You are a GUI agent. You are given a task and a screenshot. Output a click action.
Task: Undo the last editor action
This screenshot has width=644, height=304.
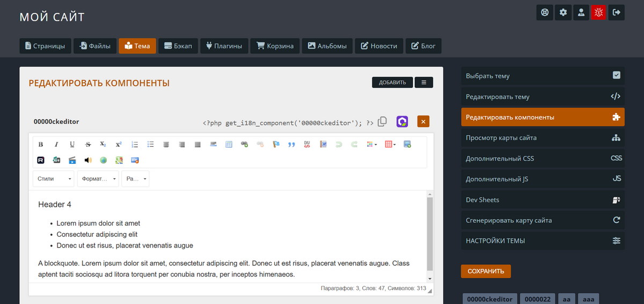click(x=339, y=144)
